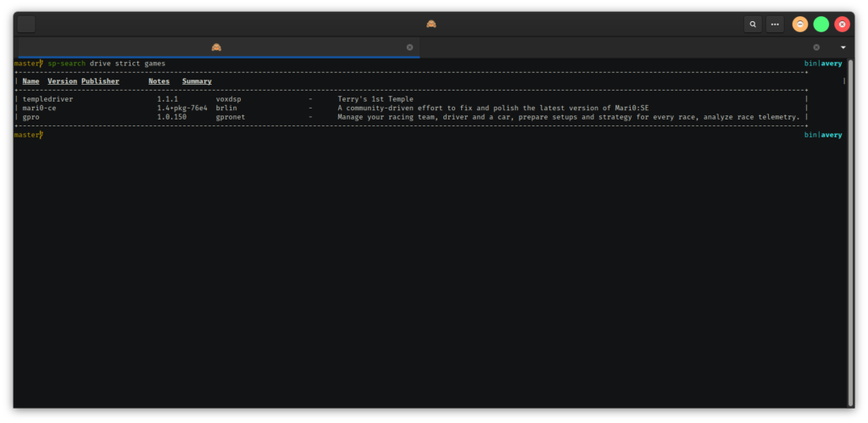The height and width of the screenshot is (423, 868).
Task: Click the green maximize window button
Action: click(821, 25)
